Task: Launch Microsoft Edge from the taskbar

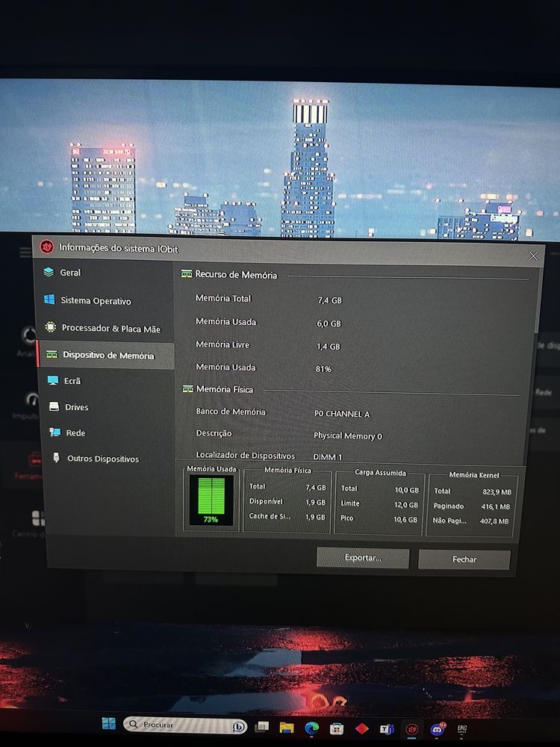Action: click(x=312, y=728)
